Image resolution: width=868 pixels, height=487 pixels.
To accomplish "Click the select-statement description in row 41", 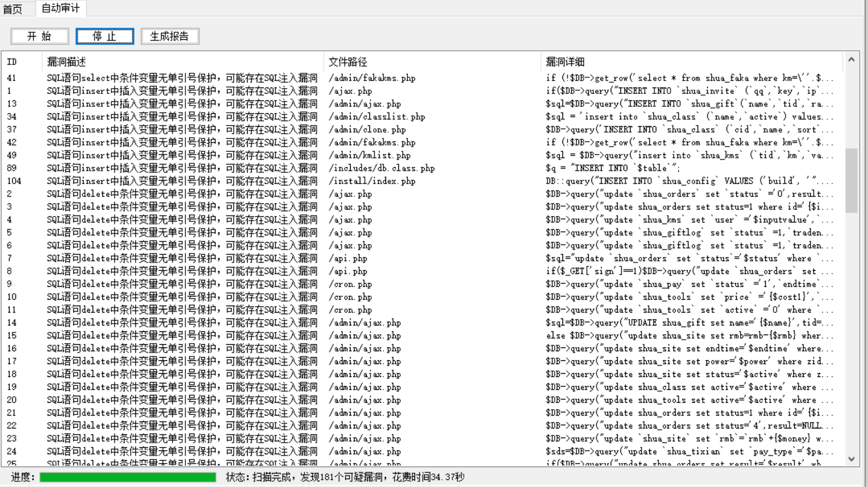I will pyautogui.click(x=182, y=78).
